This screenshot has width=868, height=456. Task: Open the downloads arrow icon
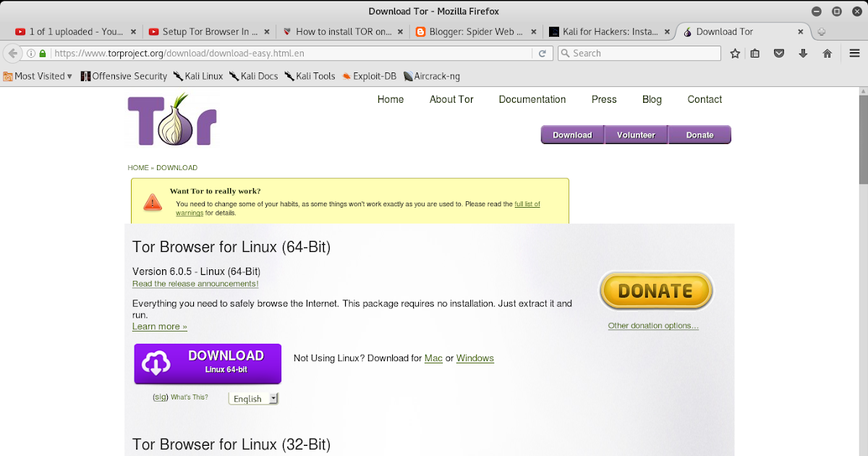[x=803, y=54]
